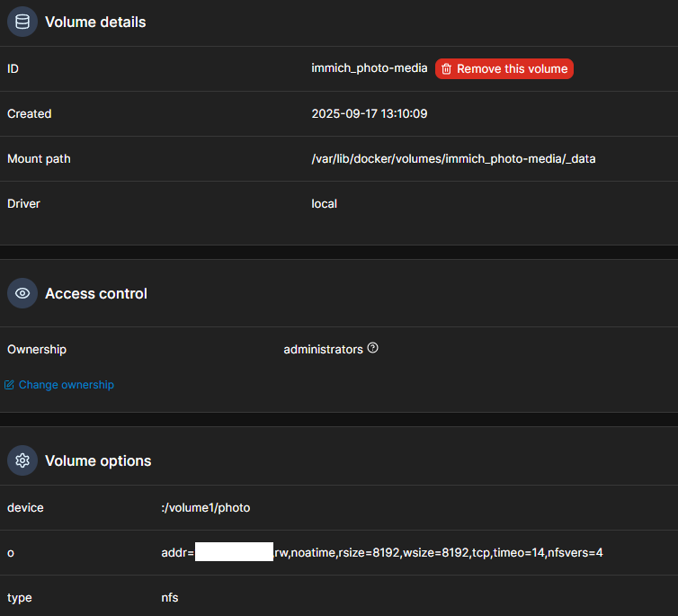Select the immich_photo-media ID value

point(370,69)
